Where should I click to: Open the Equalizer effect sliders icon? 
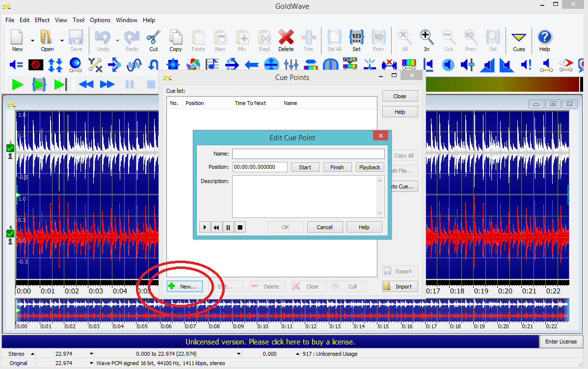tap(291, 65)
